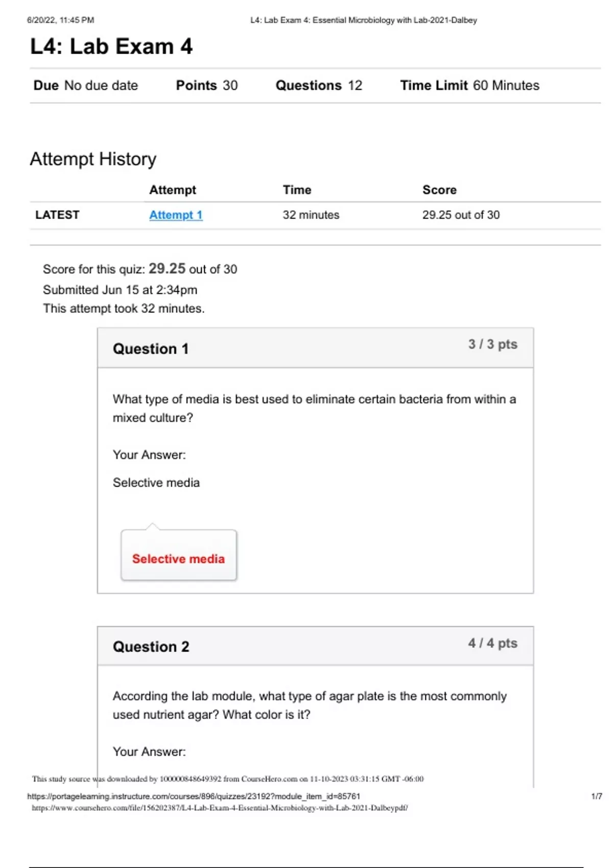This screenshot has width=613, height=868.
Task: Click the L4: Lab Exam 4 title
Action: pyautogui.click(x=111, y=46)
